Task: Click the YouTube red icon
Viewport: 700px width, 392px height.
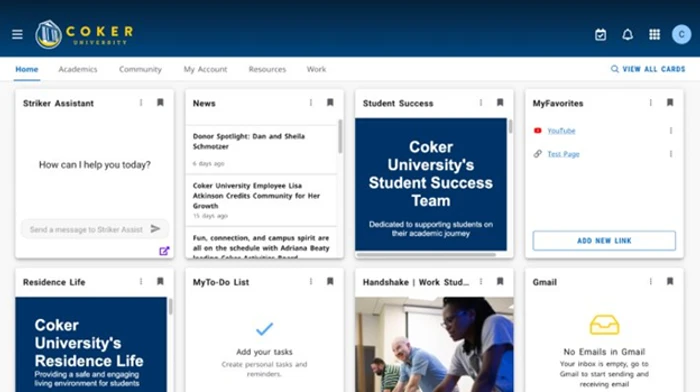Action: [x=538, y=131]
